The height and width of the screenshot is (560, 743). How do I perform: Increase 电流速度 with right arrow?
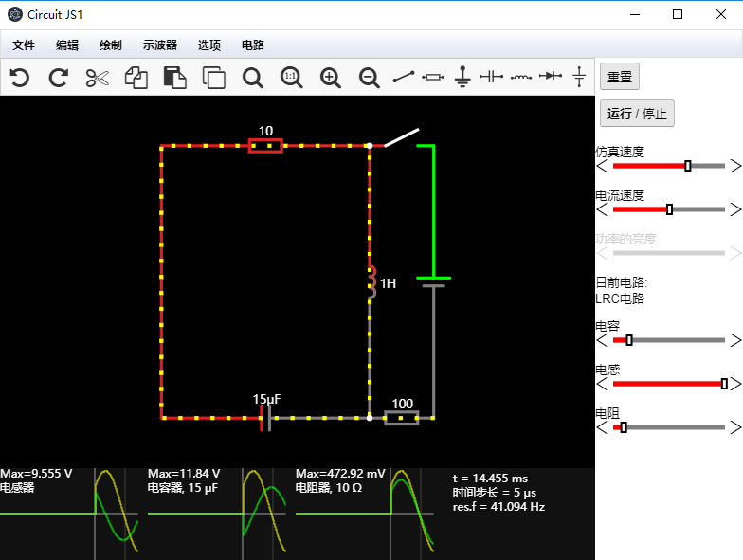(735, 209)
